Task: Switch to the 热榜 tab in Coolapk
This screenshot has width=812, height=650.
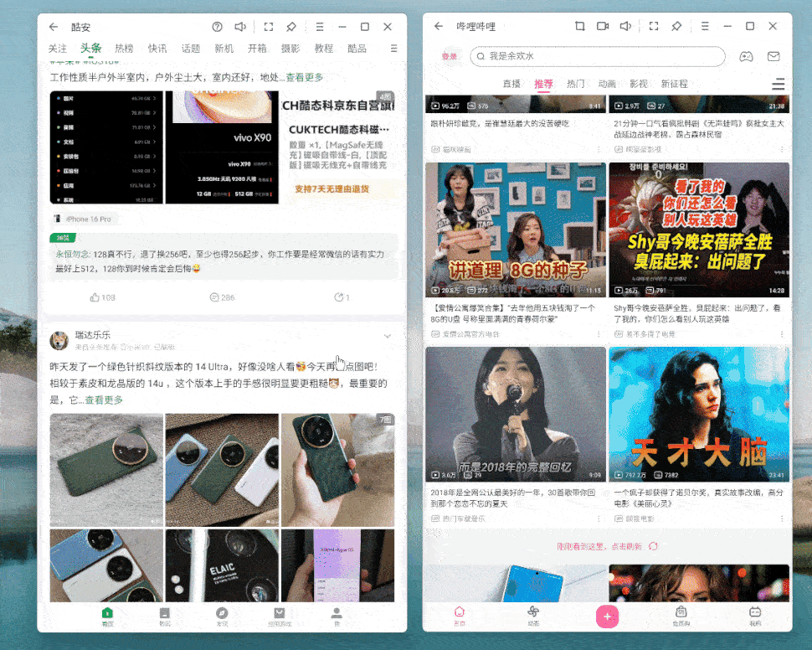Action: pos(124,49)
